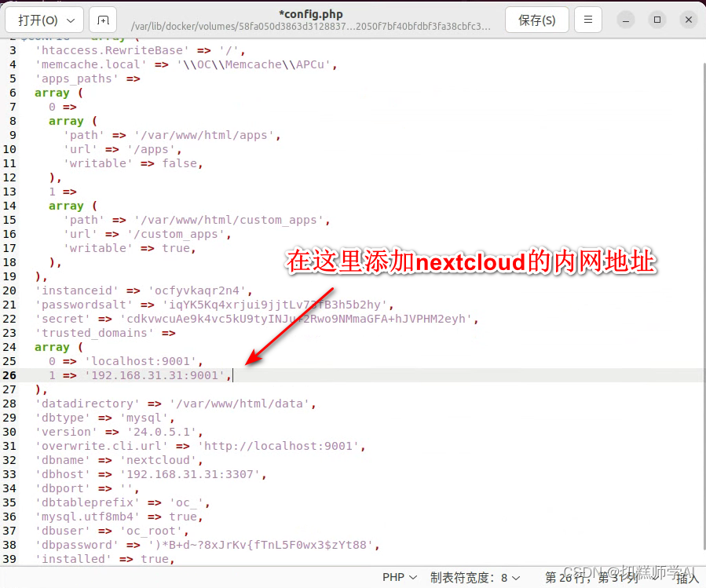Click the 保存(S) save button
This screenshot has width=706, height=588.
tap(536, 20)
